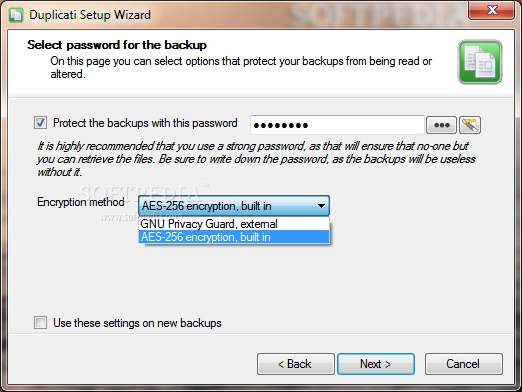Click the Select password for the backup heading
Screen dimensions: 522x392
click(x=117, y=45)
